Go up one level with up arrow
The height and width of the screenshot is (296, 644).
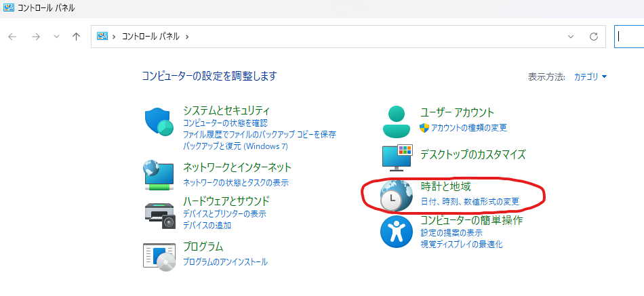(x=76, y=37)
